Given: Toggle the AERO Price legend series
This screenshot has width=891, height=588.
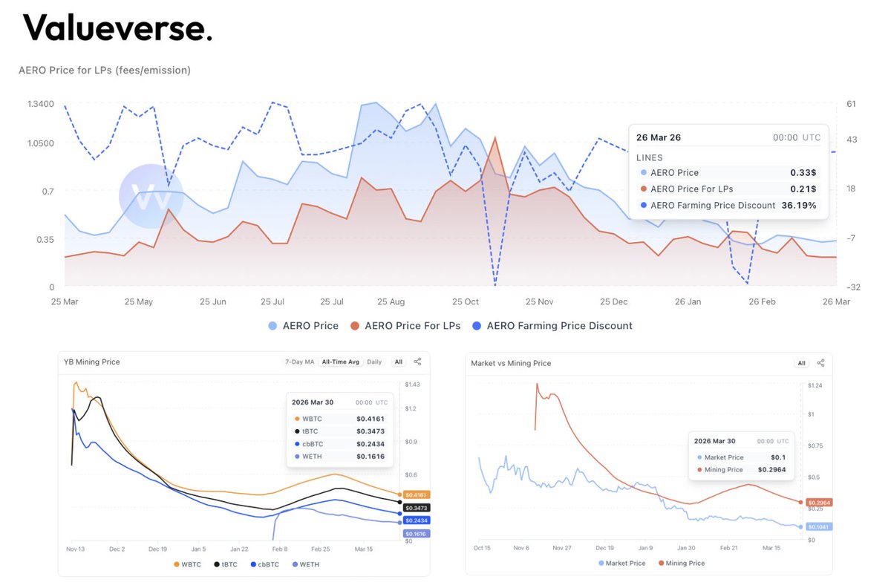Looking at the screenshot, I should 303,325.
